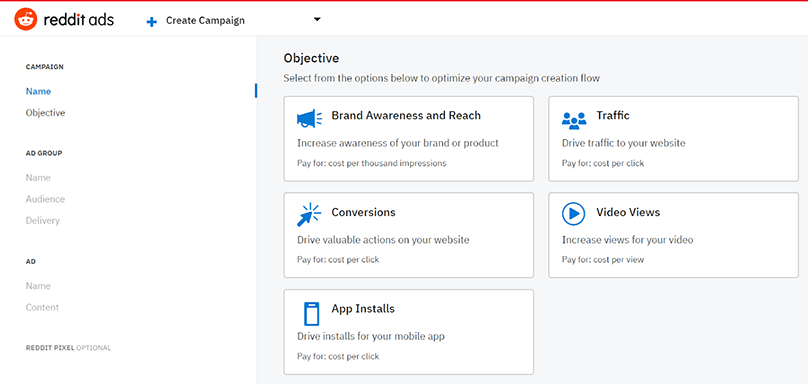Image resolution: width=808 pixels, height=384 pixels.
Task: Select Content step under Ad
Action: pyautogui.click(x=42, y=307)
